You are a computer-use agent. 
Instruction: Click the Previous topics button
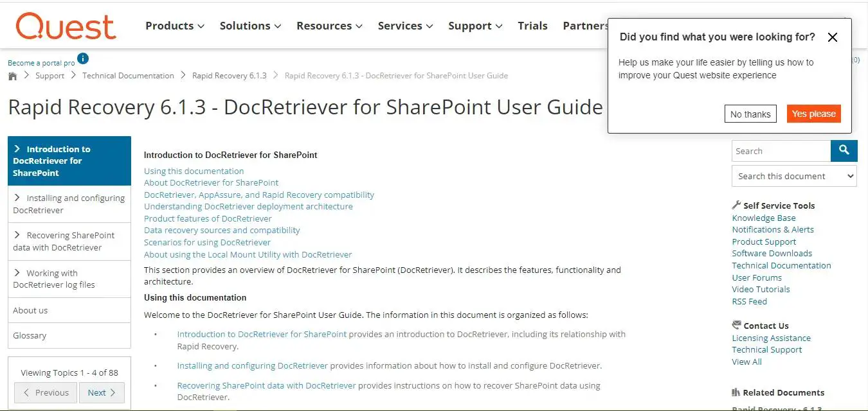tap(46, 392)
